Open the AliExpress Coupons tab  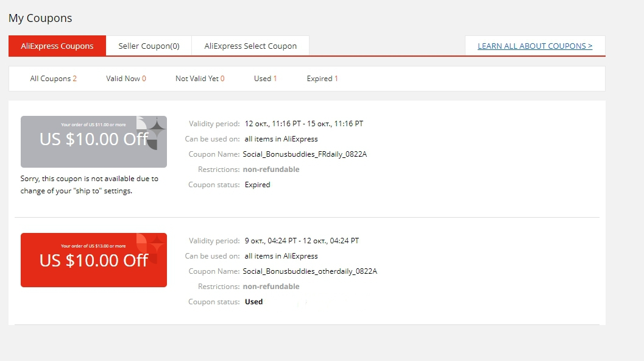click(57, 46)
